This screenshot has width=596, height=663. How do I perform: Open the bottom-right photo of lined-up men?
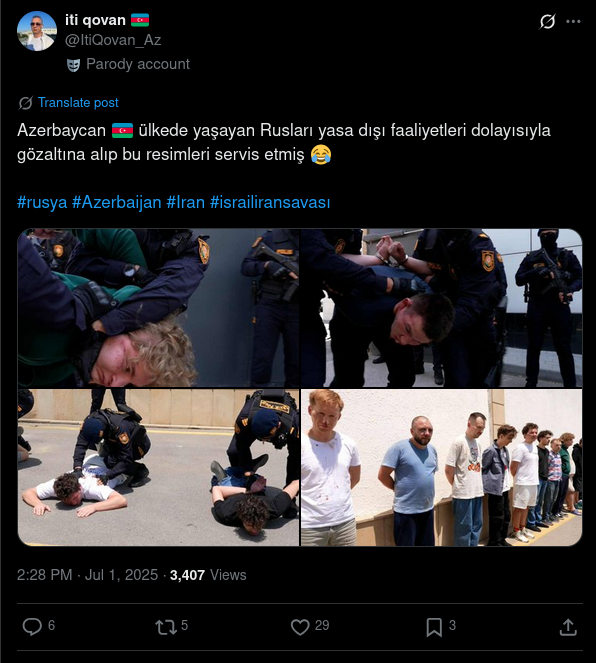pyautogui.click(x=441, y=467)
